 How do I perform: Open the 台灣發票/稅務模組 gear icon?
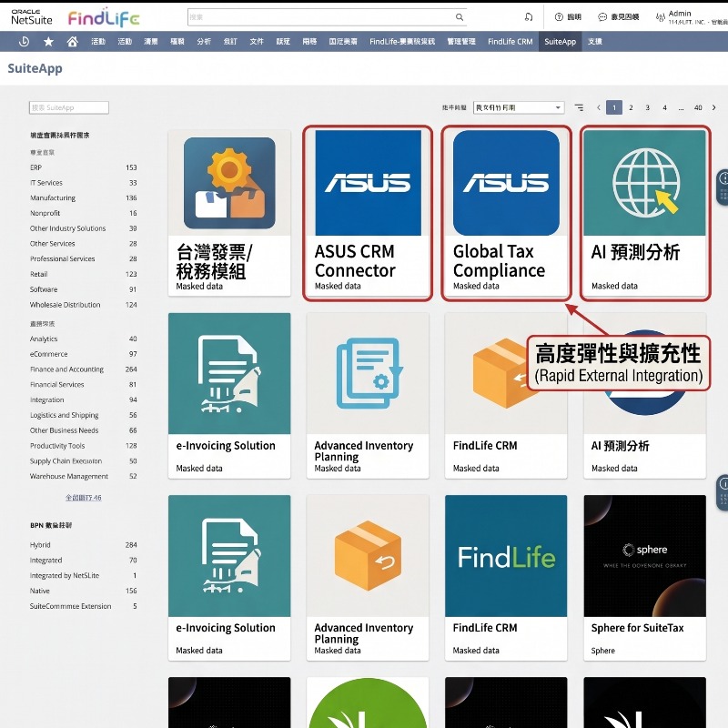click(x=229, y=183)
